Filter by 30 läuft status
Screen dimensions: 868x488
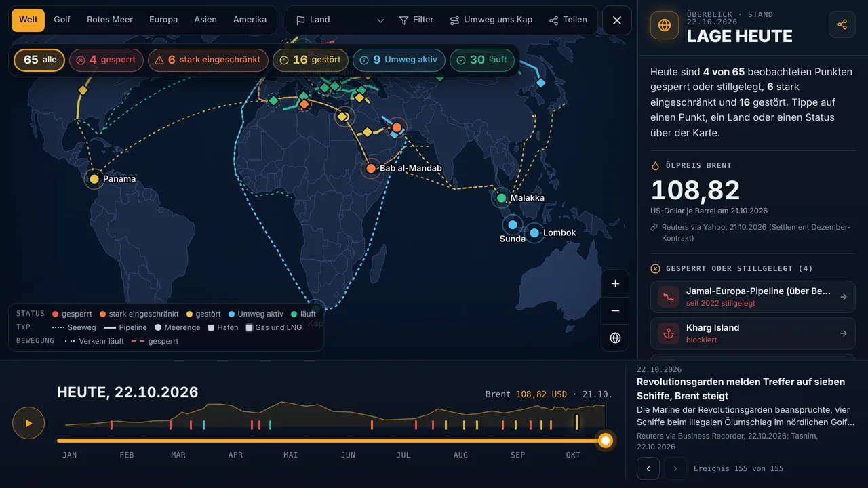pyautogui.click(x=482, y=60)
